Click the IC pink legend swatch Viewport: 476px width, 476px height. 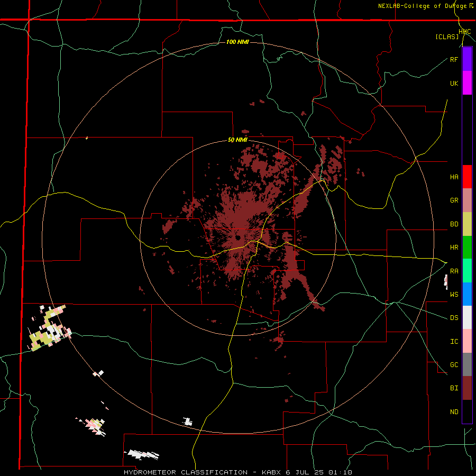click(467, 341)
